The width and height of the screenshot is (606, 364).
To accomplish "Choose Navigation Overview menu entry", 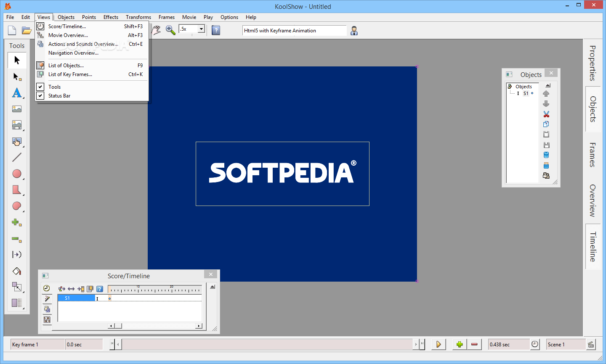I will [x=92, y=53].
